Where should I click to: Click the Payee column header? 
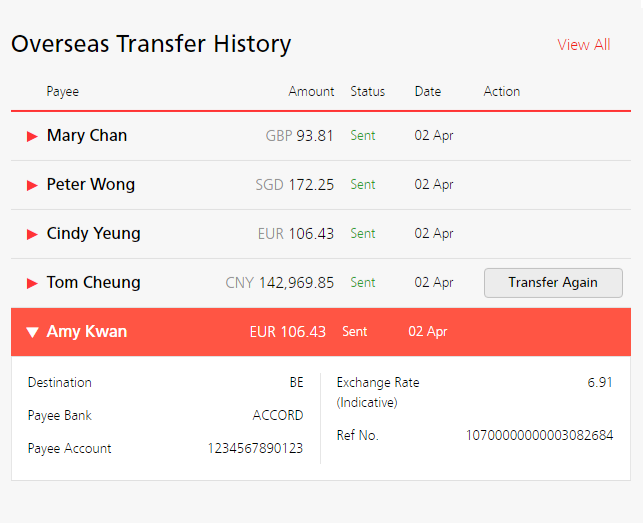tap(62, 92)
